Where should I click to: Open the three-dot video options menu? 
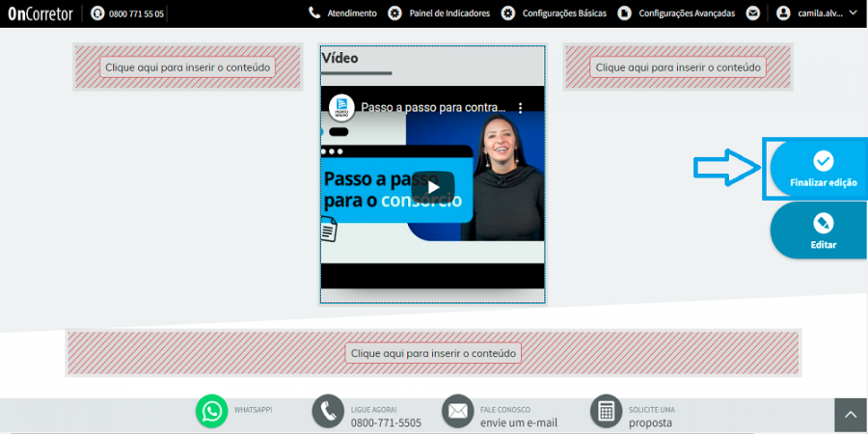tap(521, 108)
